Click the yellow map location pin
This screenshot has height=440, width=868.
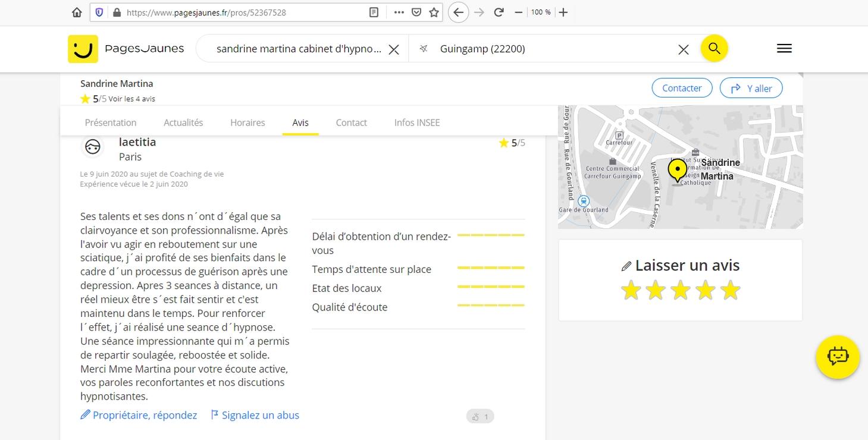tap(677, 172)
